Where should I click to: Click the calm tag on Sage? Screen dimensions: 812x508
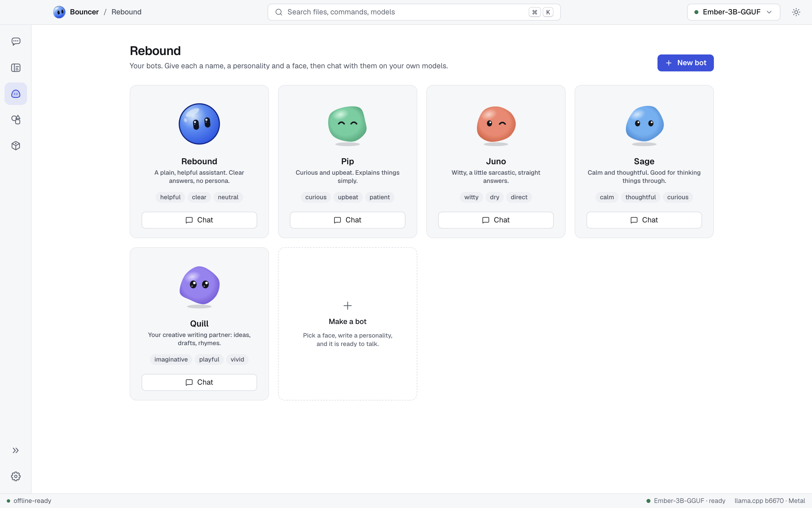click(x=607, y=197)
